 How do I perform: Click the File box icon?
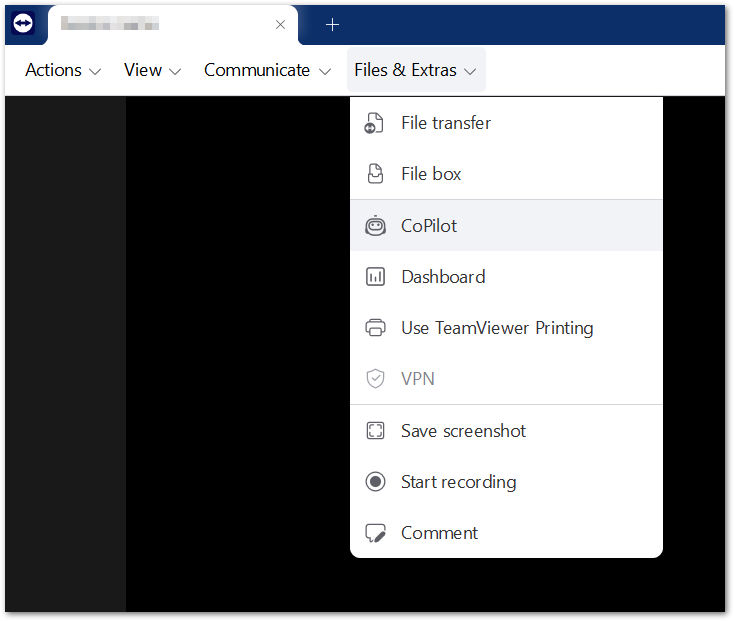click(x=375, y=174)
